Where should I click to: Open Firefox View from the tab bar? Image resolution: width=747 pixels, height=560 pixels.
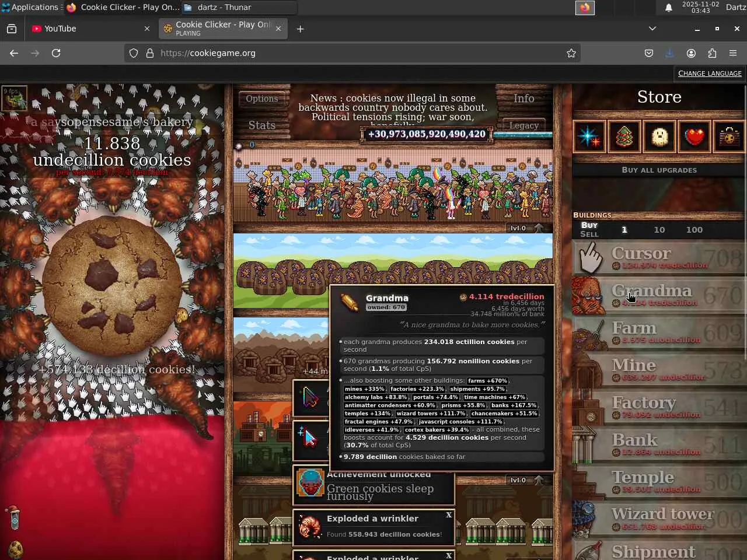(x=12, y=29)
